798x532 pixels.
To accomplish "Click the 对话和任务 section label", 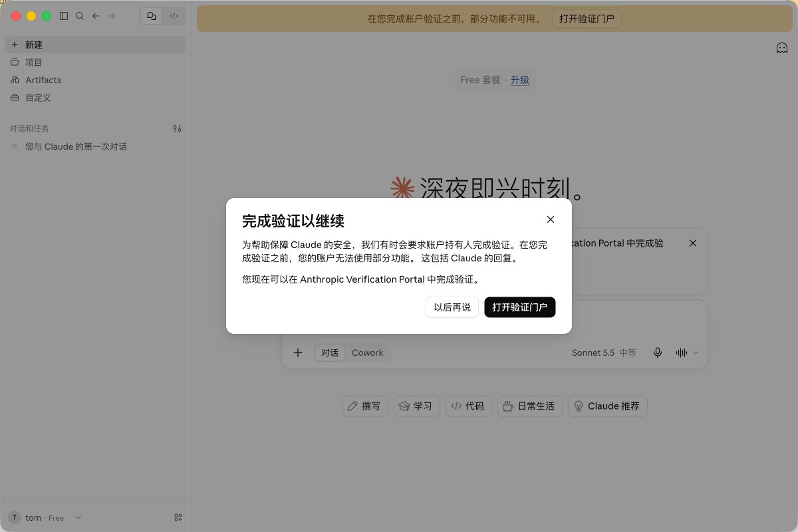I will coord(29,128).
